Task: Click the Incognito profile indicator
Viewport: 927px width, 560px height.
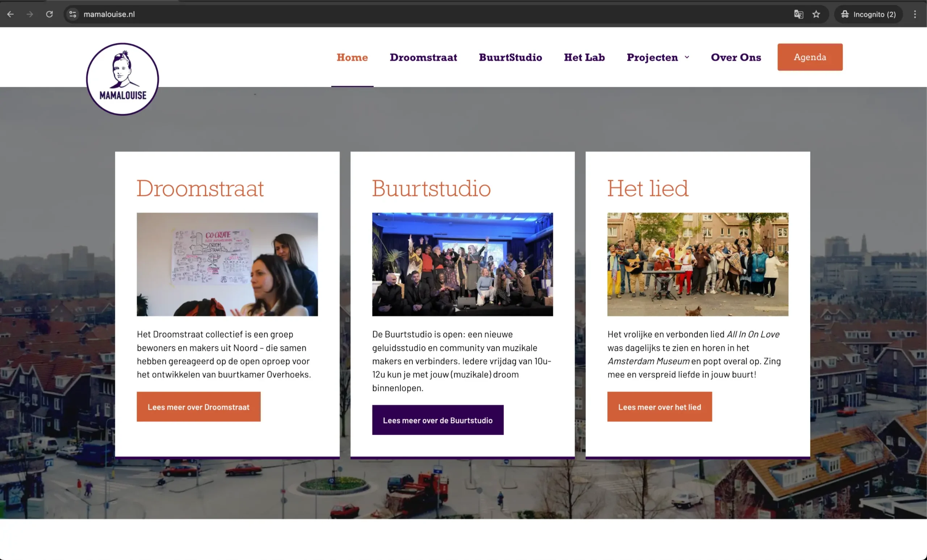Action: pos(868,14)
